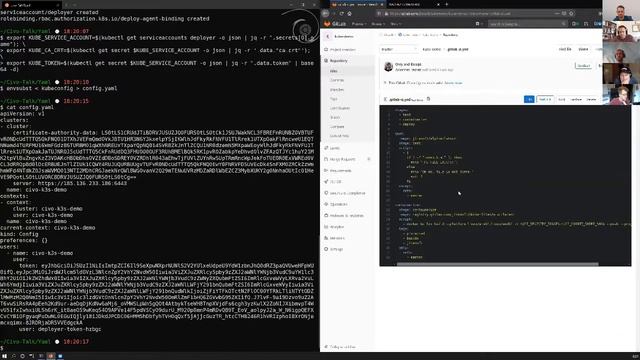
Task: Switch to the terminal window tab
Action: (x=31, y=5)
